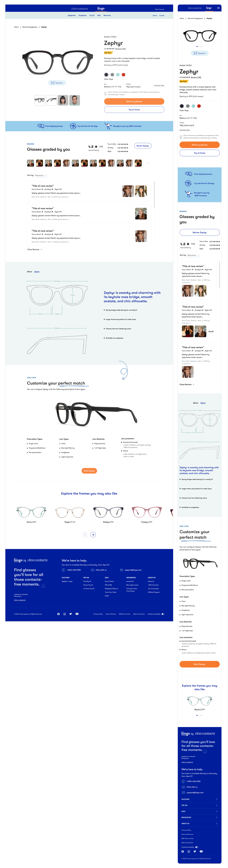This screenshot has height=868, width=228.
Task: Switch to Specs tab in desktop details section
Action: [37, 272]
